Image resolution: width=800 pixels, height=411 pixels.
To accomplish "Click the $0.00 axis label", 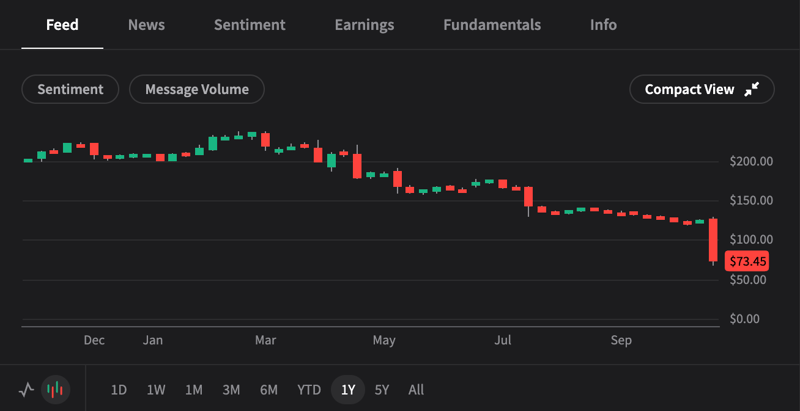I will tap(745, 319).
